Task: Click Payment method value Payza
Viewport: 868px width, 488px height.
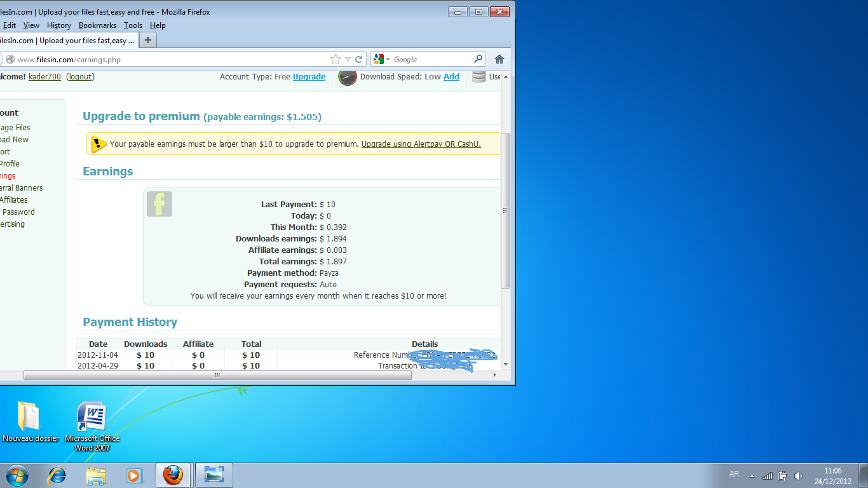Action: coord(329,273)
